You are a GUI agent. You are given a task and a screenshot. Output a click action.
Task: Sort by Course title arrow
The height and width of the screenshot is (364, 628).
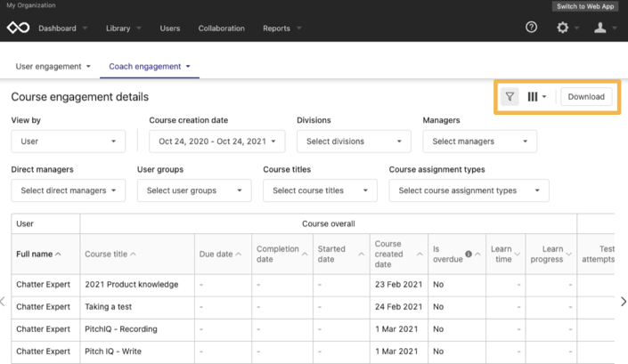[133, 254]
